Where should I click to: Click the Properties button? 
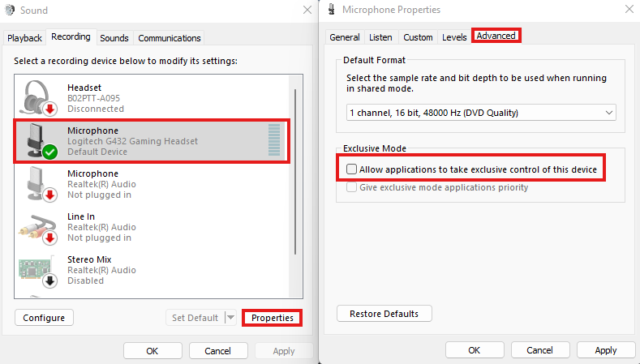273,318
